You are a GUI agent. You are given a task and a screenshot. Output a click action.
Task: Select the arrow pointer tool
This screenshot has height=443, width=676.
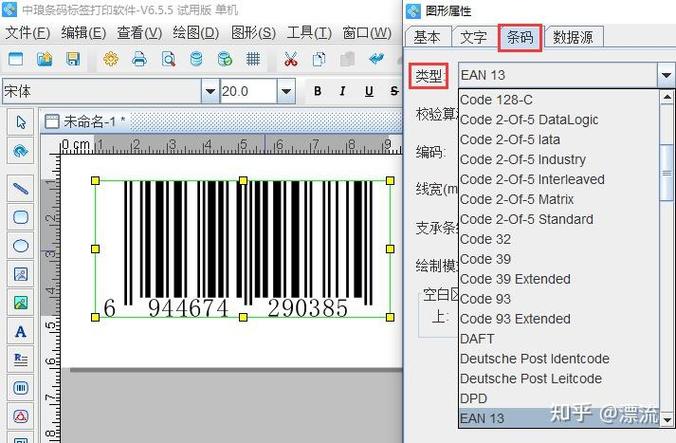(x=21, y=122)
